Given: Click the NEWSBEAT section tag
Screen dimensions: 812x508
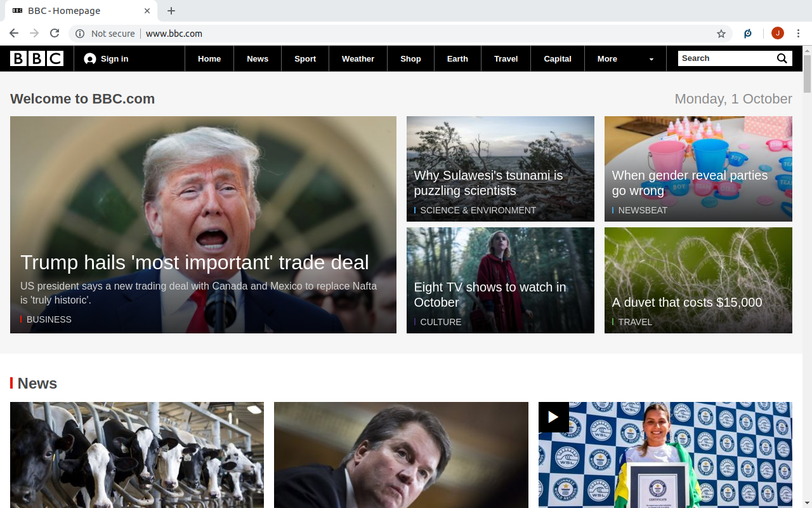Looking at the screenshot, I should point(643,210).
